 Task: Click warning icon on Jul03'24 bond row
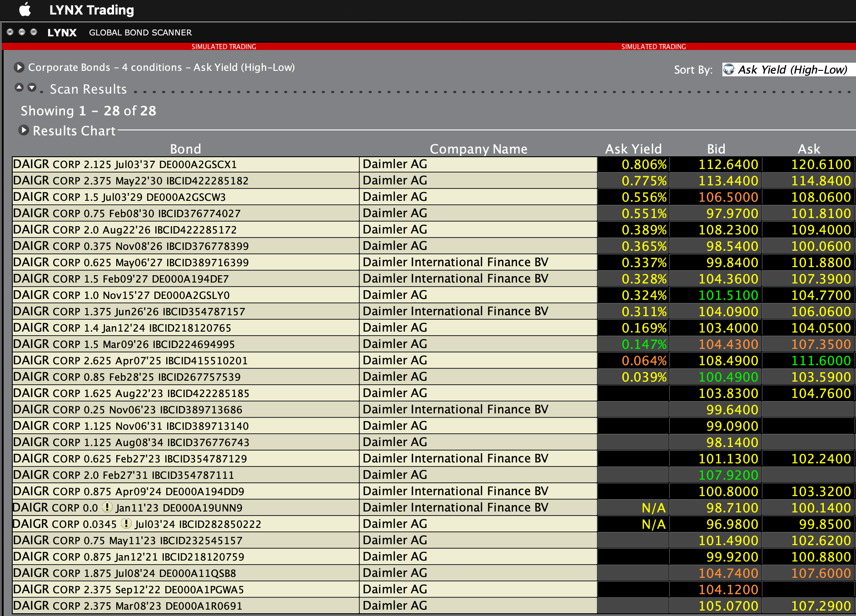pos(126,523)
